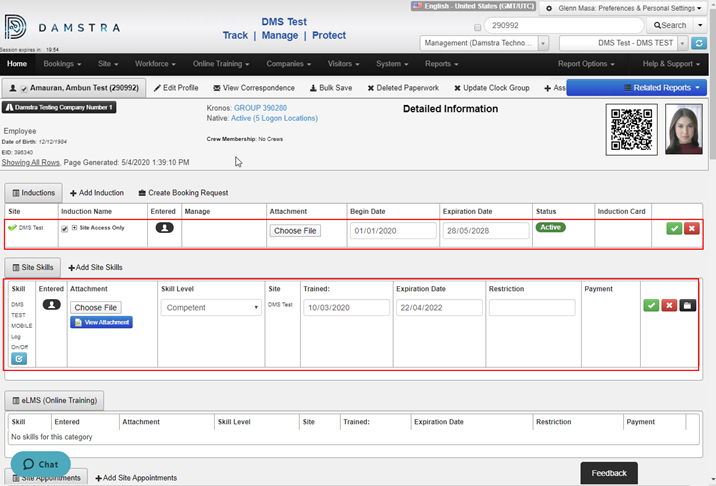
Task: Click the blue refresh icon beside DMS TEST
Action: click(x=699, y=43)
